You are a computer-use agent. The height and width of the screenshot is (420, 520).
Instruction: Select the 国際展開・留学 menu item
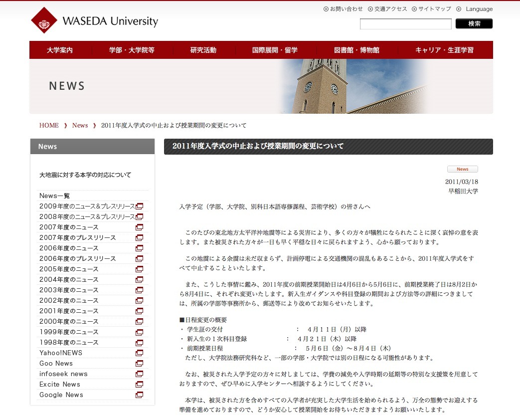pos(275,49)
